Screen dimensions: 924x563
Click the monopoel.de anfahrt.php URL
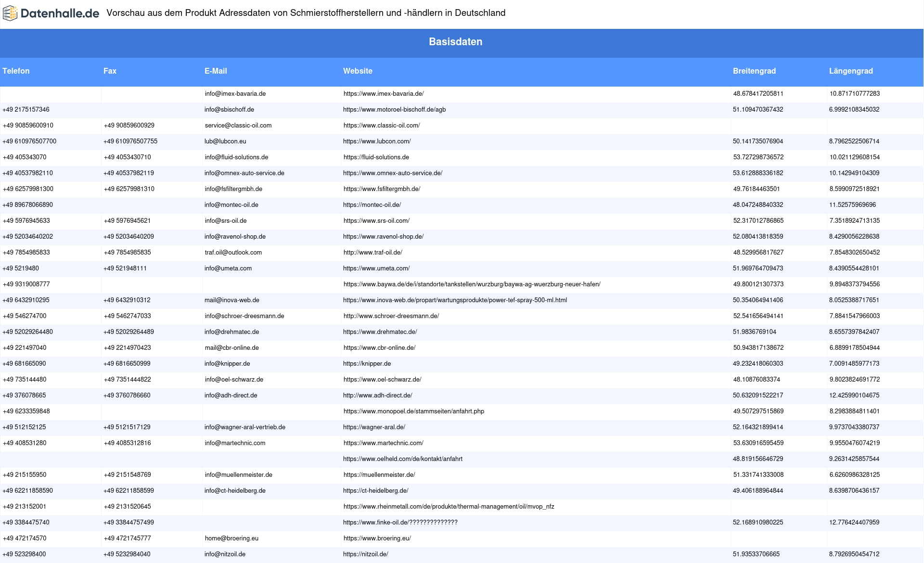tap(413, 411)
